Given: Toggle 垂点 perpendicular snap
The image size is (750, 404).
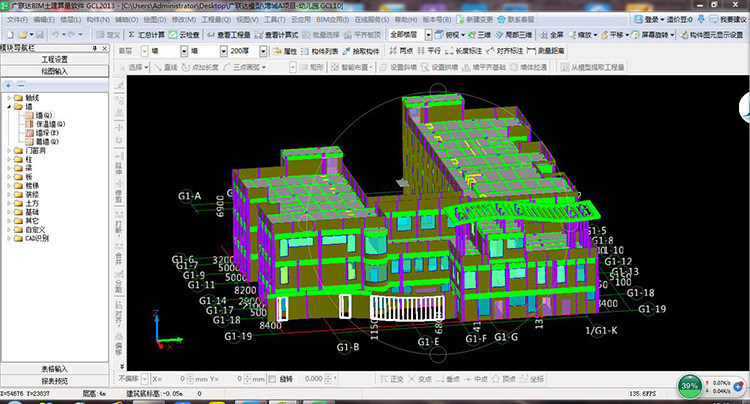Looking at the screenshot, I should pyautogui.click(x=448, y=379).
